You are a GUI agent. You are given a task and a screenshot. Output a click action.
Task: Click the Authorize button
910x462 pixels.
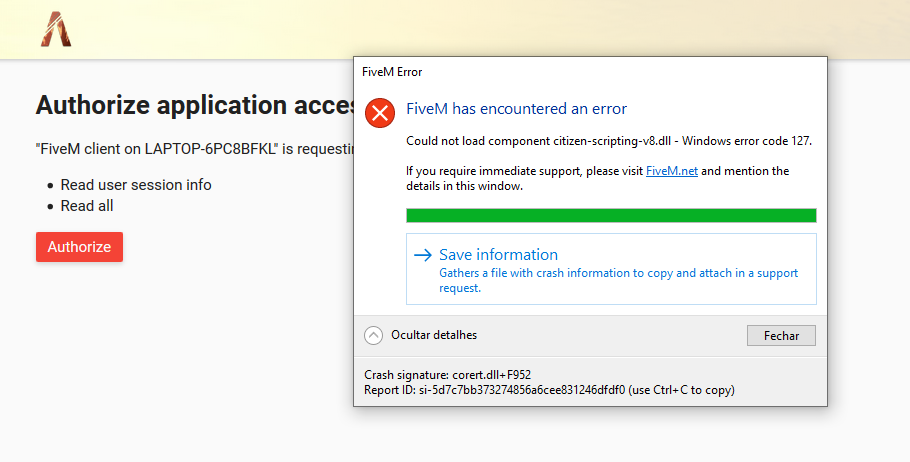point(80,247)
